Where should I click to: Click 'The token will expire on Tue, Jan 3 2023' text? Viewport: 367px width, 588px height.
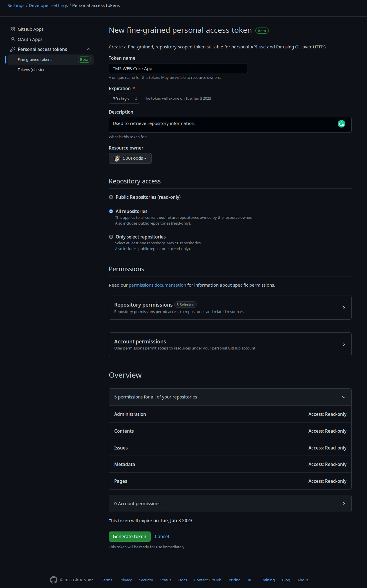coord(177,99)
